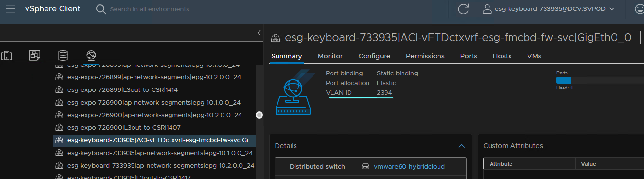
Task: Click the Value column header
Action: [x=588, y=164]
